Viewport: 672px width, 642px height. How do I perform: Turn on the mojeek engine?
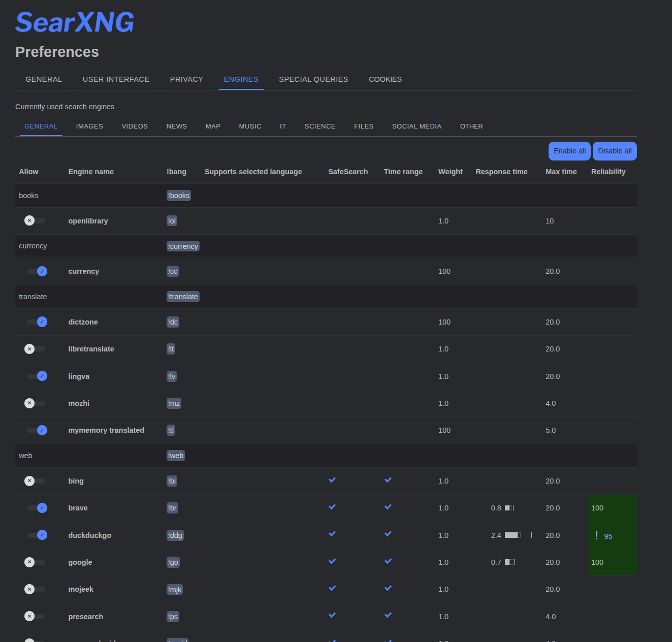[35, 589]
